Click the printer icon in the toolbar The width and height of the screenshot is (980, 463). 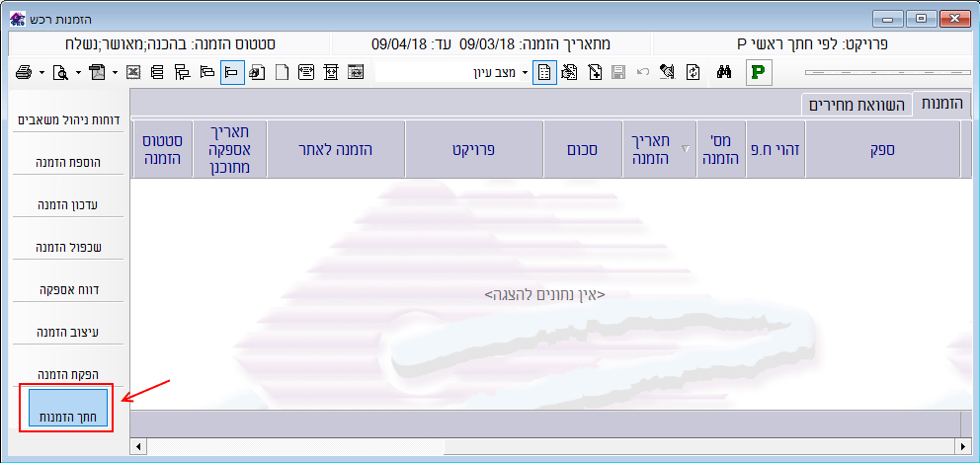tap(24, 72)
